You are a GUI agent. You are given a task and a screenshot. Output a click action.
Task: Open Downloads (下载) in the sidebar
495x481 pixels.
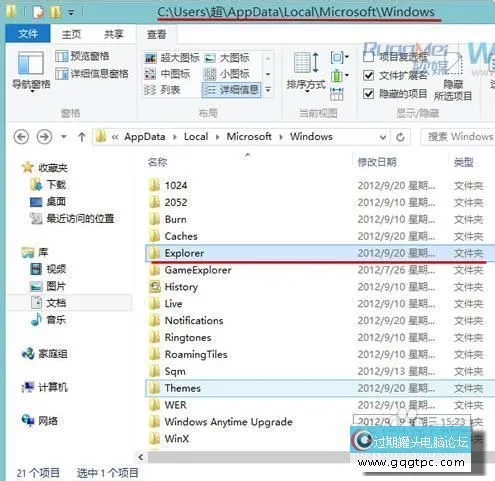coord(48,184)
